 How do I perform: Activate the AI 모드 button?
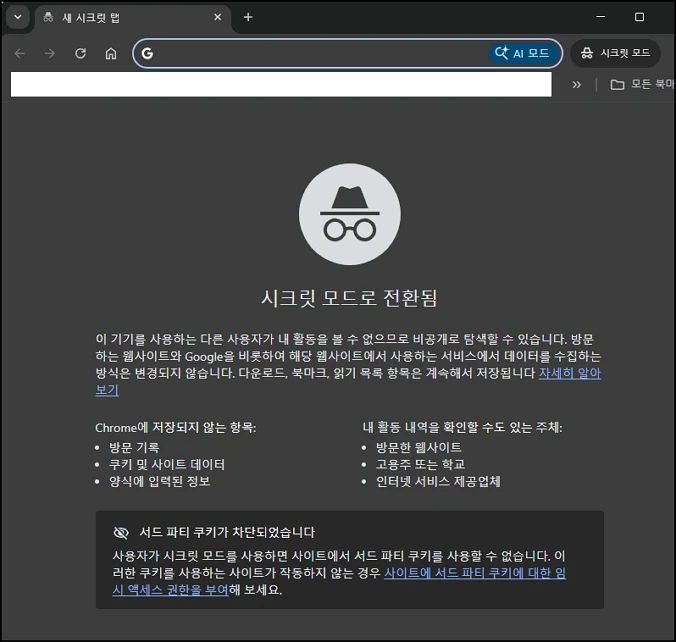click(x=523, y=53)
